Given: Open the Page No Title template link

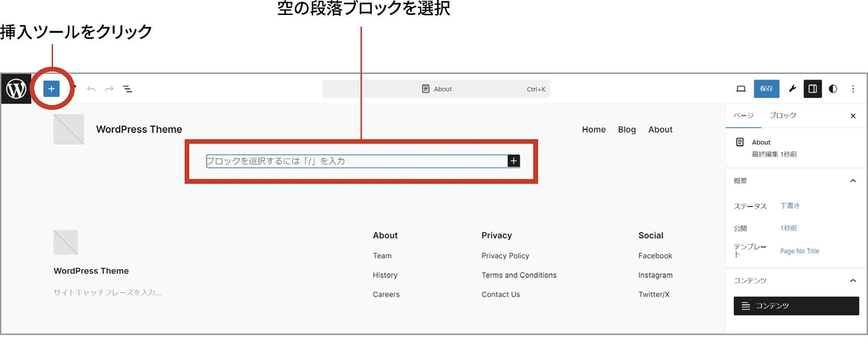Looking at the screenshot, I should point(799,251).
